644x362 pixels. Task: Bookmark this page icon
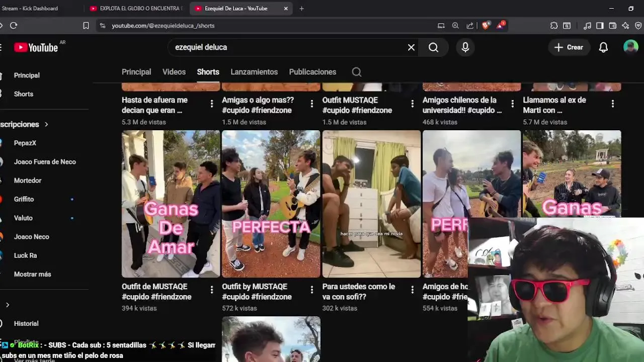[86, 26]
